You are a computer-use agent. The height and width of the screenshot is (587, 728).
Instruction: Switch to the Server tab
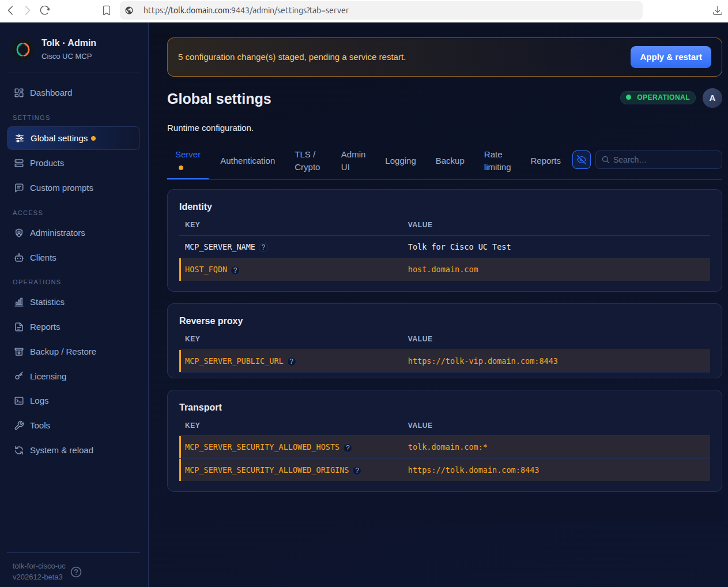[x=188, y=161]
